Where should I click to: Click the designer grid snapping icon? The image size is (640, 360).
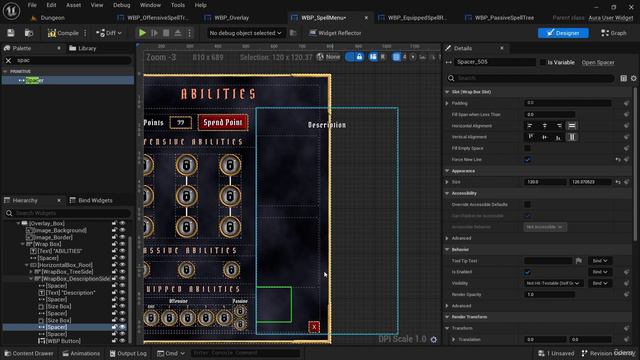[396, 57]
